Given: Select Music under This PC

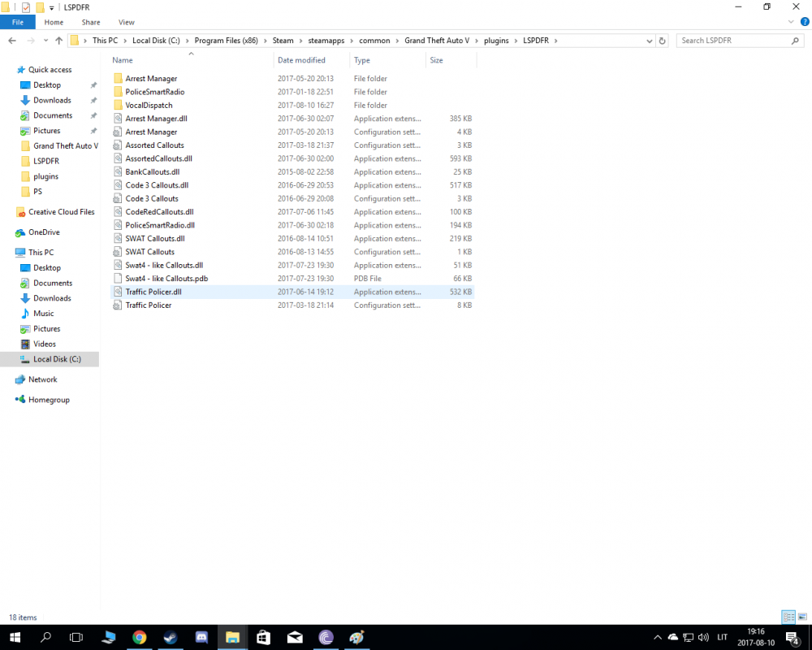Looking at the screenshot, I should (x=43, y=314).
